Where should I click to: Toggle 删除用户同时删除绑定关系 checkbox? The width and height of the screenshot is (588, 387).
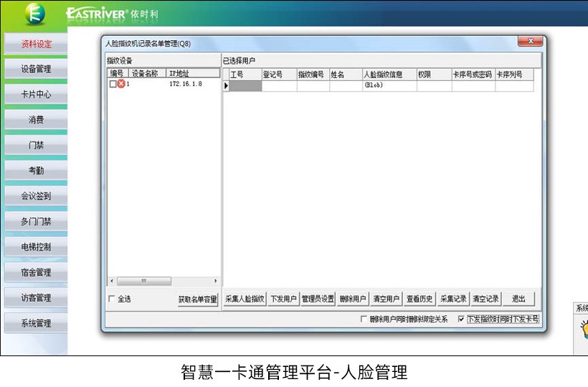[364, 320]
